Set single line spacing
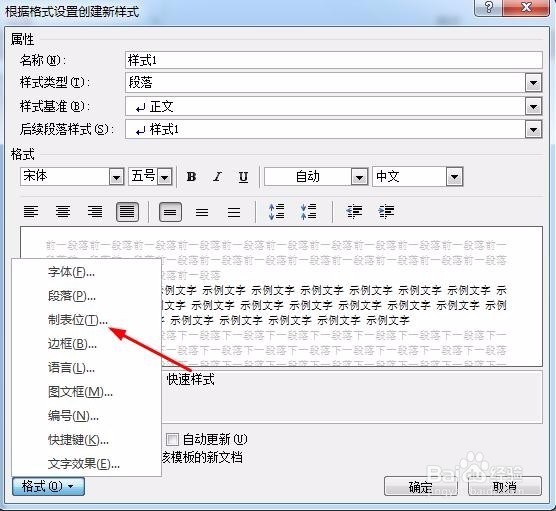Screen dimensions: 556x511 click(170, 212)
